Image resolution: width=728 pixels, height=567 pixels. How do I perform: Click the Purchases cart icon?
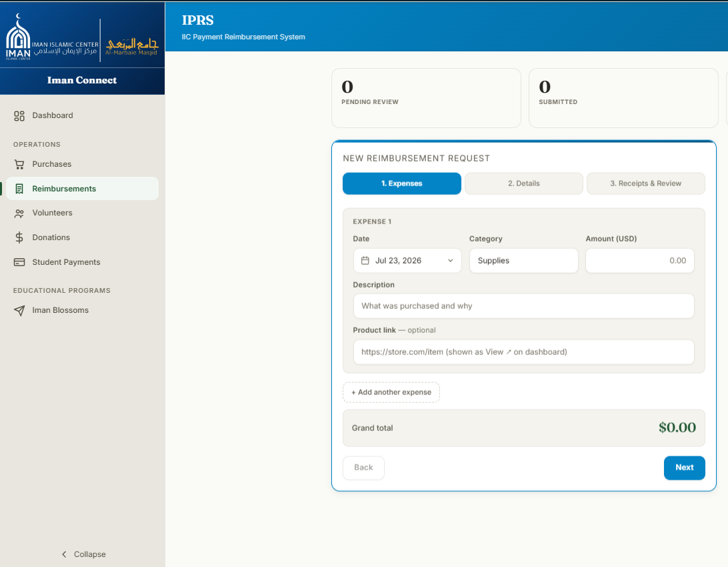point(19,164)
